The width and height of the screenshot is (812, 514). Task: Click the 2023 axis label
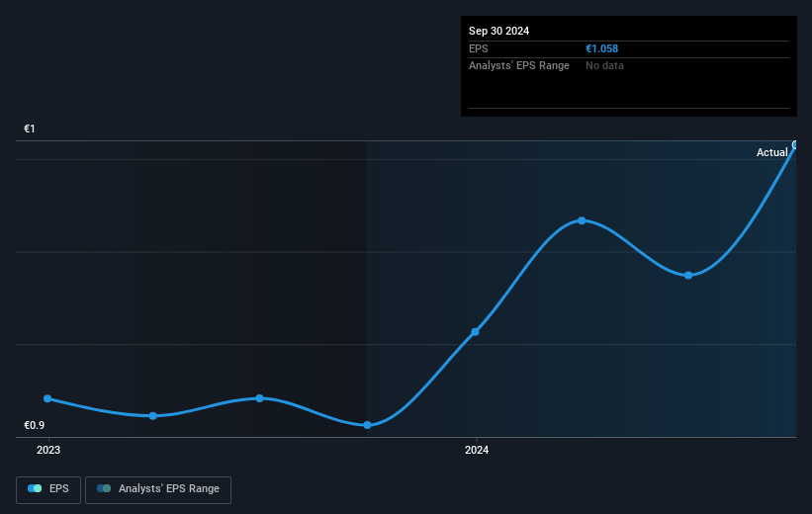48,451
